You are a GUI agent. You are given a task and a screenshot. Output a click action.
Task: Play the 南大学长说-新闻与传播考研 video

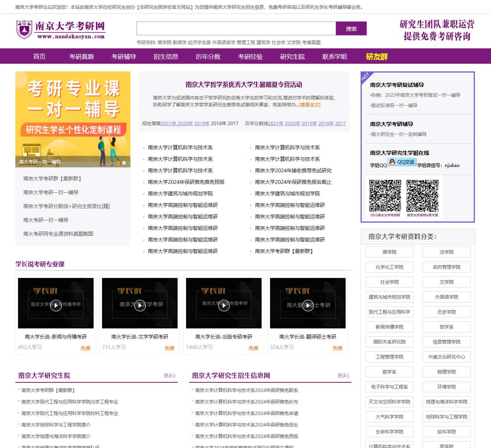(56, 306)
